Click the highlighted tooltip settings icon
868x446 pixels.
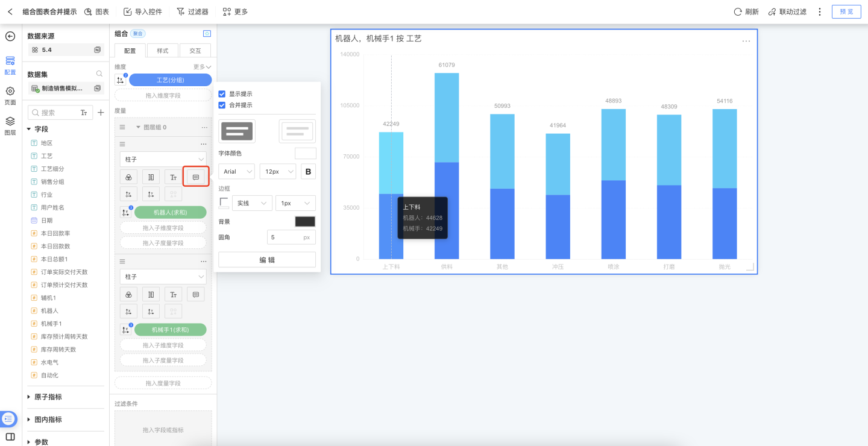196,177
